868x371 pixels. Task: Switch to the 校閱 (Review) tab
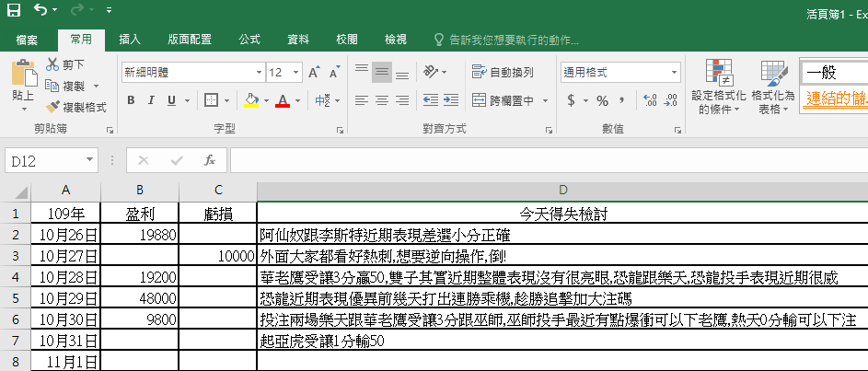[346, 40]
